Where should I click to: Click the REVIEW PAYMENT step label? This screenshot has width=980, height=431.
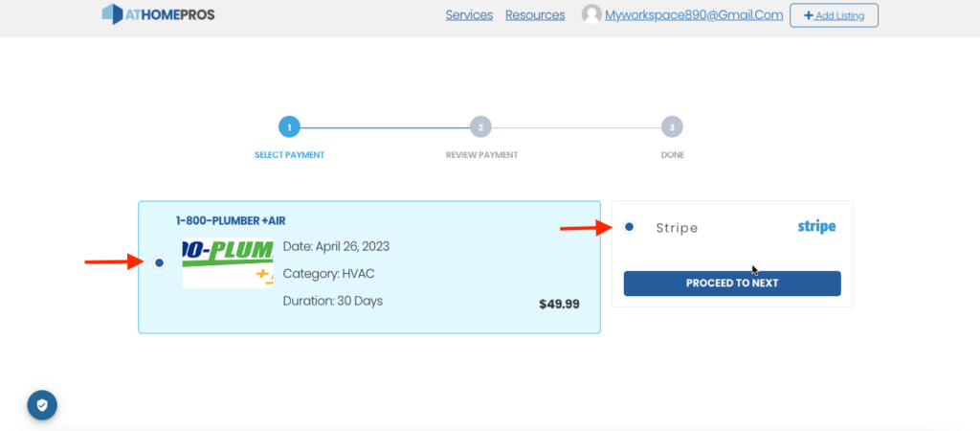481,155
